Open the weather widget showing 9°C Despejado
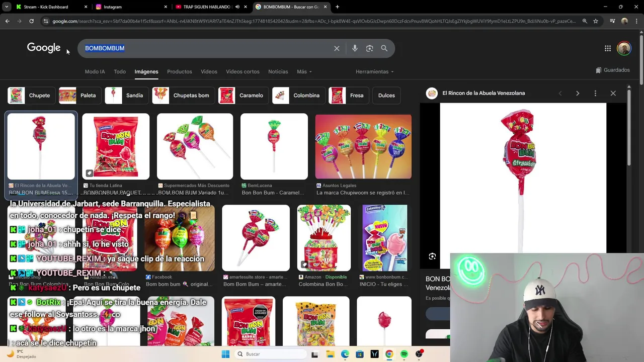The image size is (644, 362). coord(21,354)
